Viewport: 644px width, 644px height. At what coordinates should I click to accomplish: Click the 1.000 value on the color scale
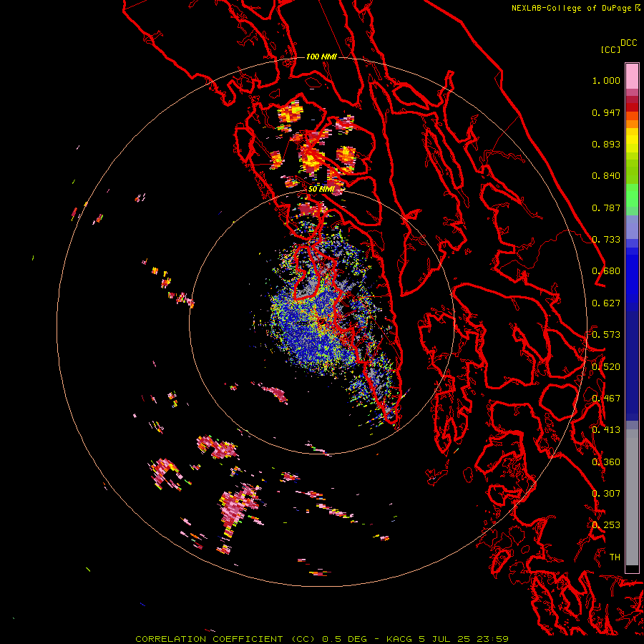pyautogui.click(x=606, y=80)
